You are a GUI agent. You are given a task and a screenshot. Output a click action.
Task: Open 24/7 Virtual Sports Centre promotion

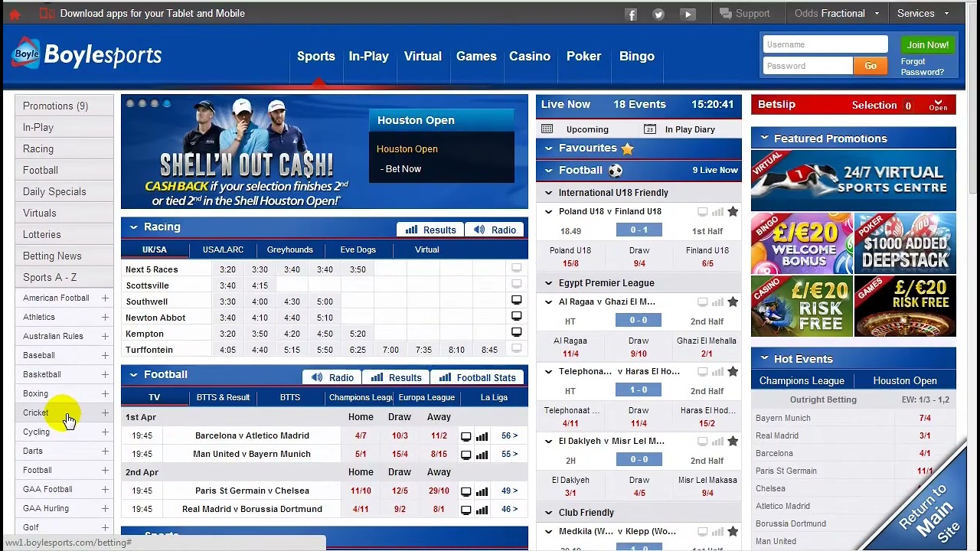[x=854, y=181]
